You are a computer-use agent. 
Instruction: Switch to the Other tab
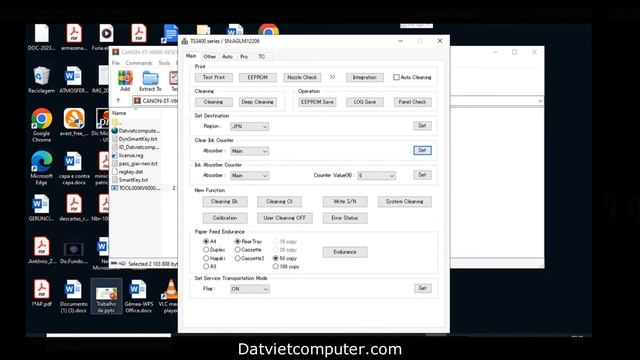tap(210, 57)
